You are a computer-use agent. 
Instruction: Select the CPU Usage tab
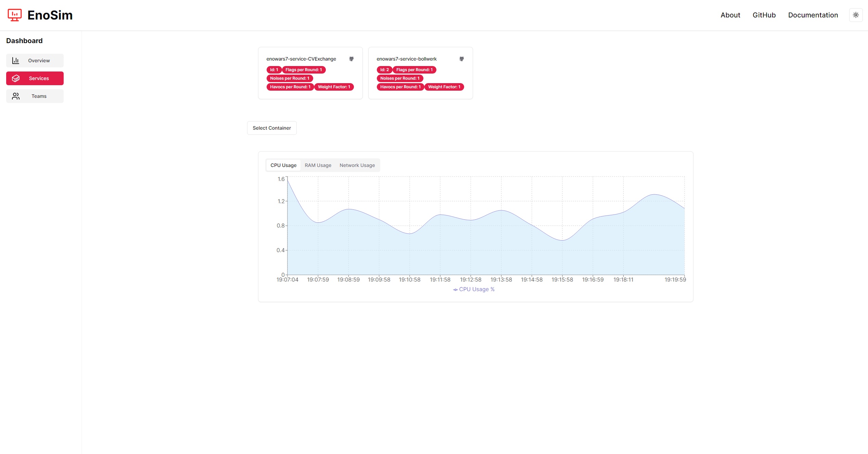[283, 165]
